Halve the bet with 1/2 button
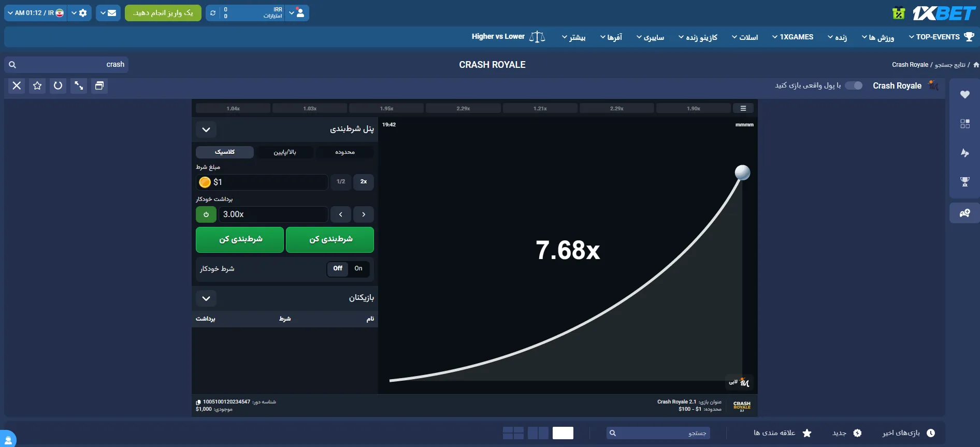The image size is (980, 447). [x=341, y=182]
